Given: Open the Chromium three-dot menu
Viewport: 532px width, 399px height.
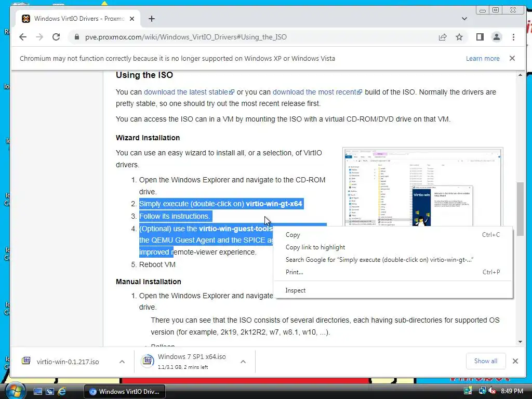Looking at the screenshot, I should click(x=513, y=37).
